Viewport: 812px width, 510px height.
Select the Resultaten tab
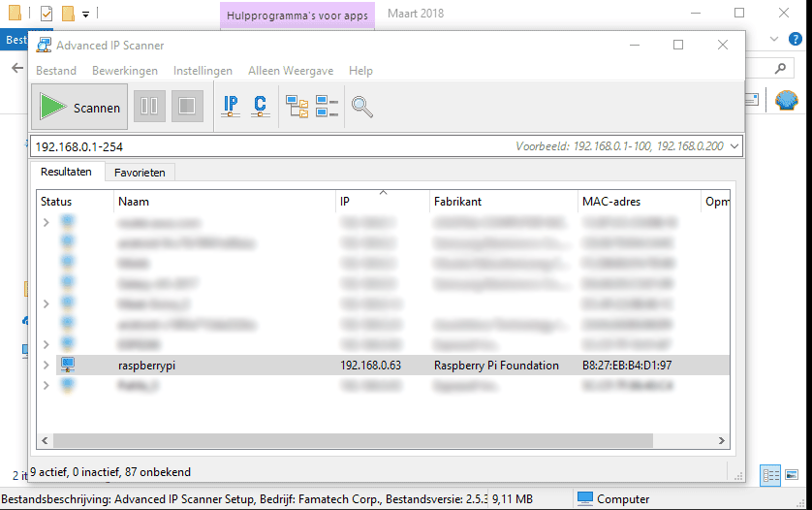[66, 172]
